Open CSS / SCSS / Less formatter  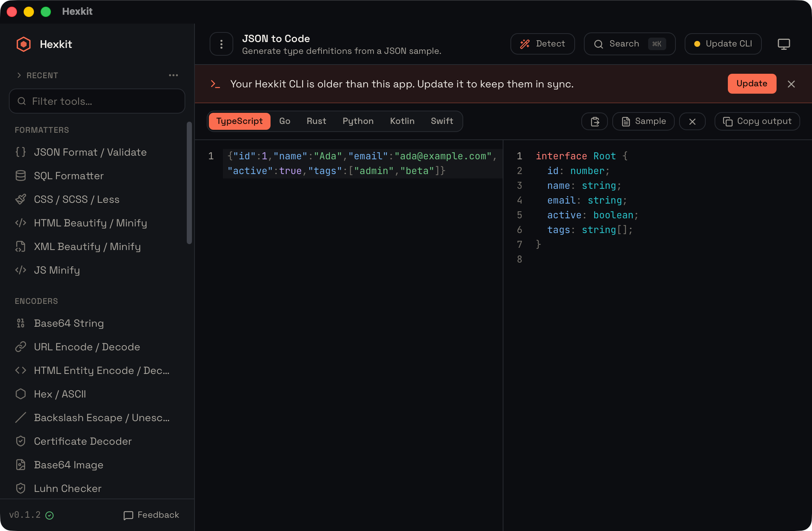click(97, 199)
